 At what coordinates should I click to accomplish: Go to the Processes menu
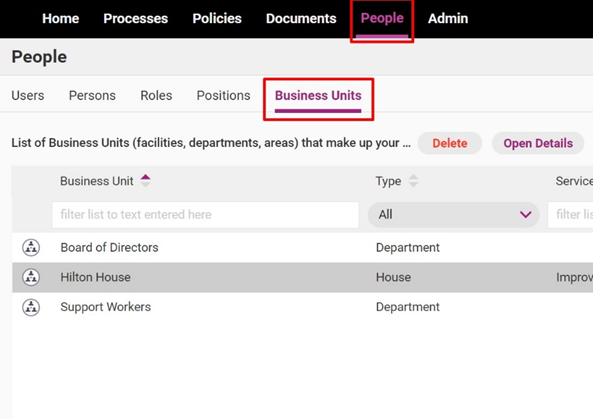point(135,18)
